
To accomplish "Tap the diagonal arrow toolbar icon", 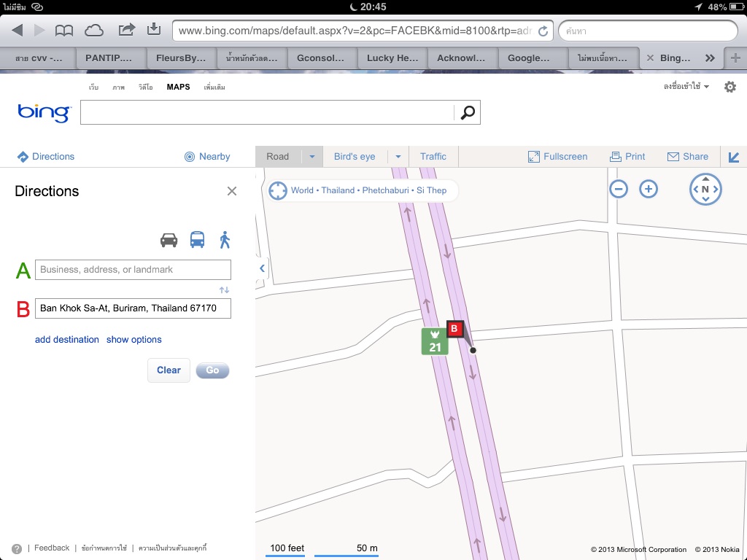I will point(734,157).
